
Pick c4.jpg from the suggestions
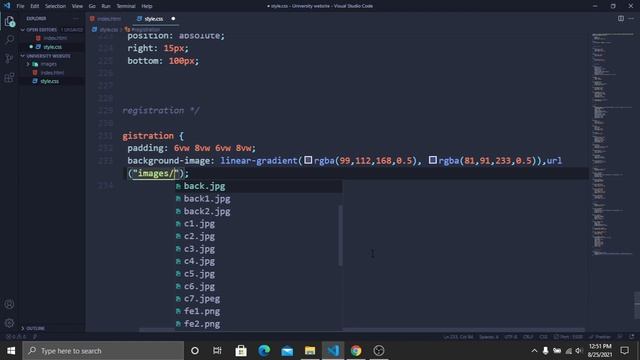[259, 261]
